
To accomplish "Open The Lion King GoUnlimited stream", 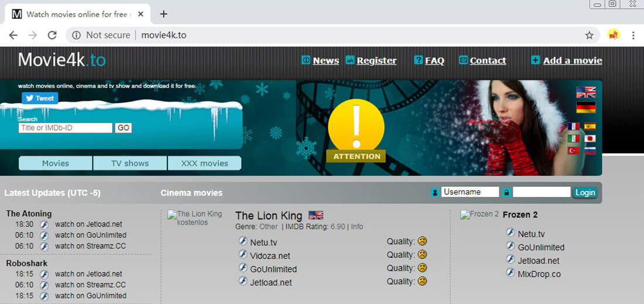I will 273,269.
